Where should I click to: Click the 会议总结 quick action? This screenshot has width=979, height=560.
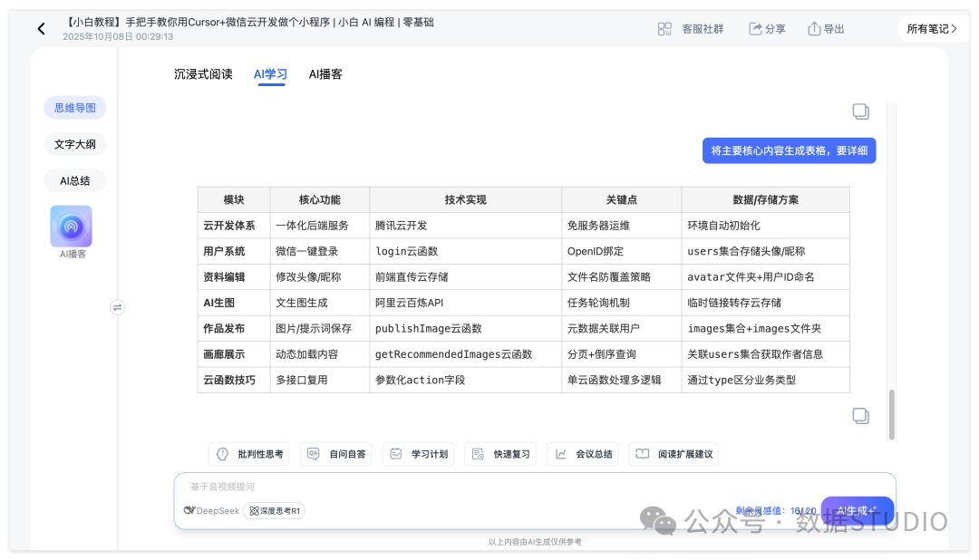coord(583,454)
